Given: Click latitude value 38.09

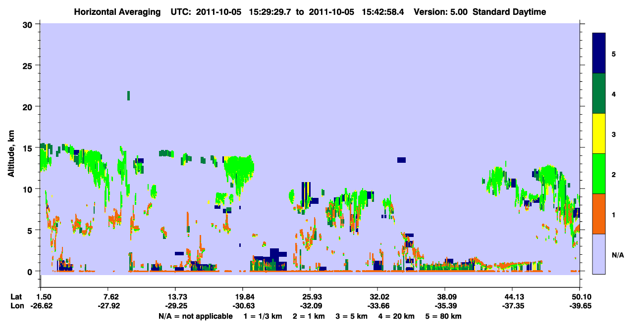Looking at the screenshot, I should tap(445, 297).
